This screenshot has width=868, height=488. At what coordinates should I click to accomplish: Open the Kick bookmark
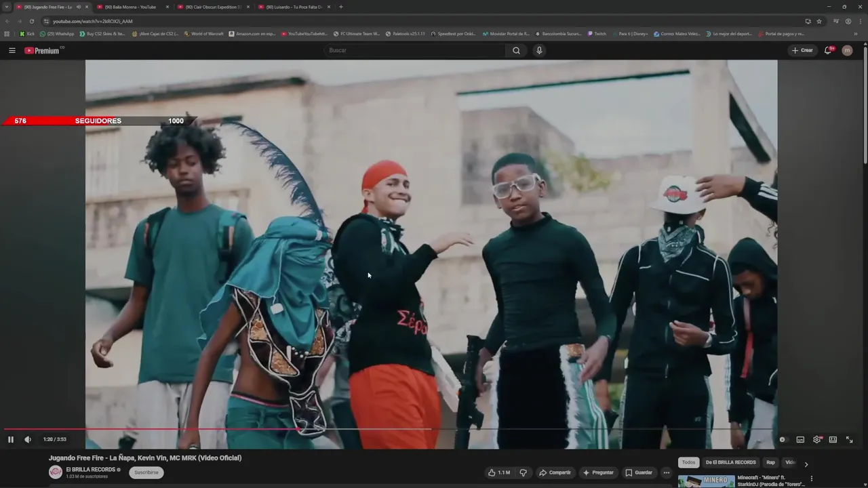coord(27,33)
